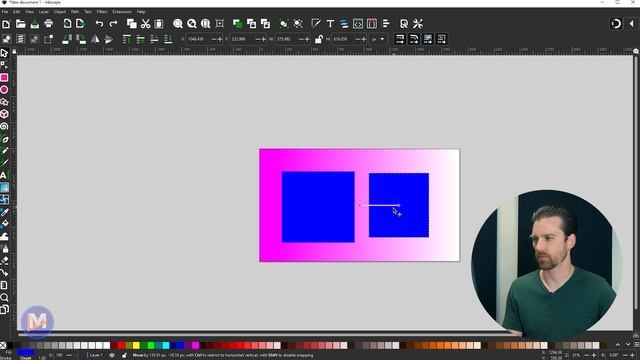
Task: Open the Edit menu
Action: click(x=16, y=12)
